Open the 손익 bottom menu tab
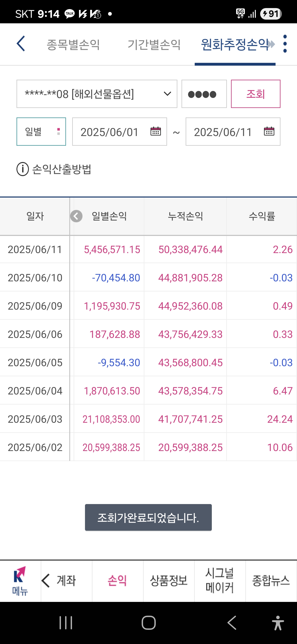Screen dimensions: 297x644 [x=117, y=580]
